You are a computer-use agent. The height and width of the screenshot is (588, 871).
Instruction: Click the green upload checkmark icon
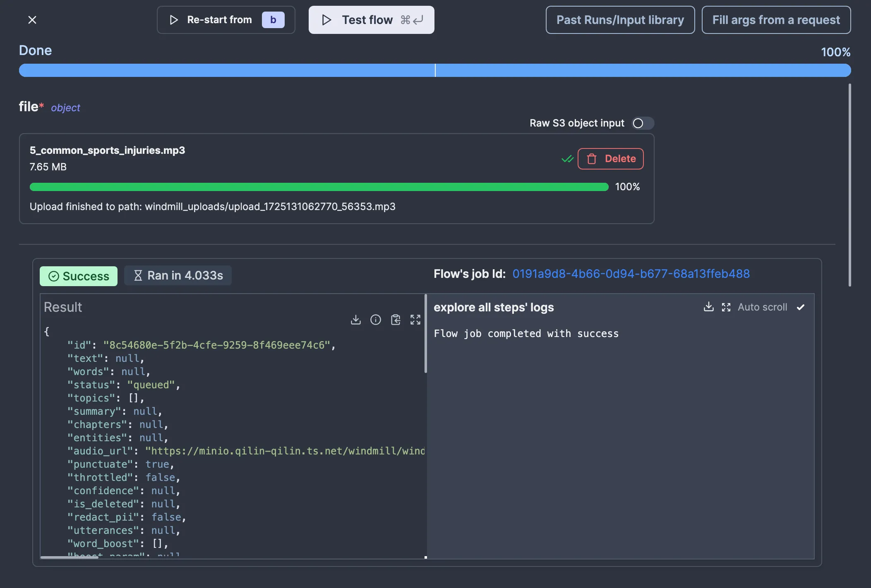click(567, 159)
